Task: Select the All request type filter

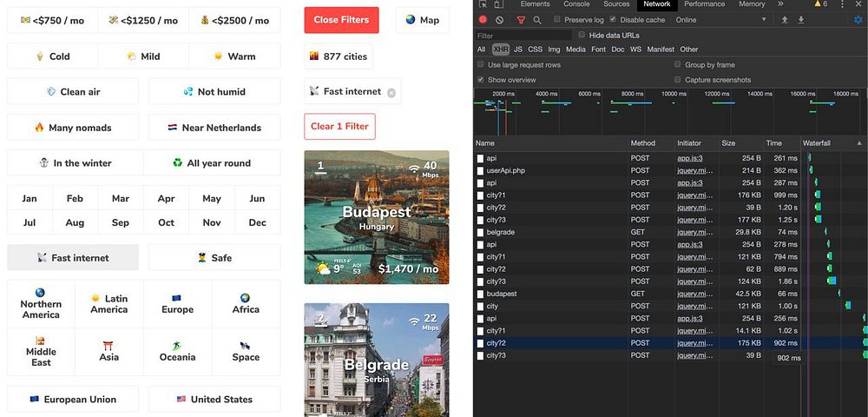Action: 481,50
